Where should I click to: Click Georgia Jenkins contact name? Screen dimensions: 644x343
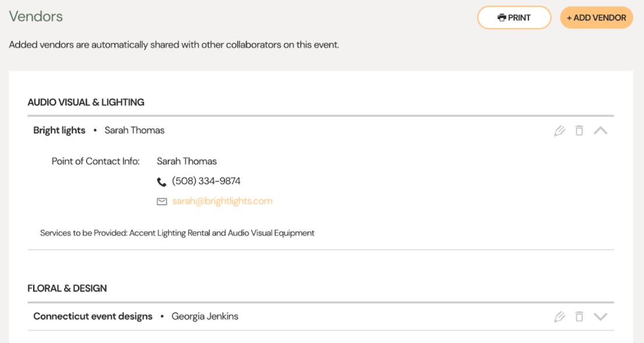[x=205, y=316]
